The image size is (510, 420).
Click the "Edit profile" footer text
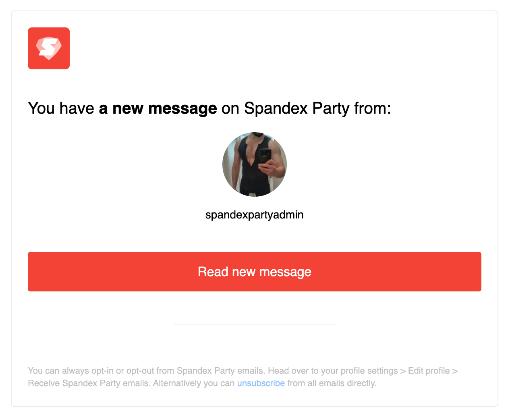point(429,371)
